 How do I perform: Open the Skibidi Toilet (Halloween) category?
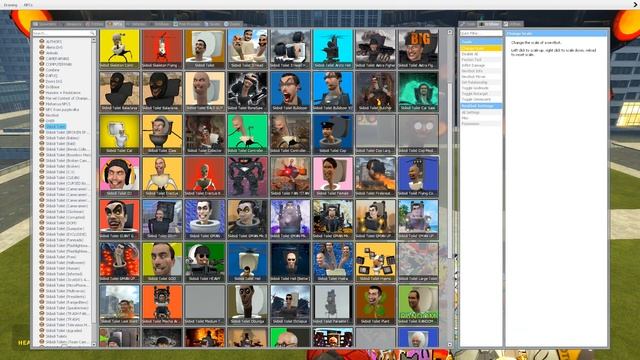point(65,262)
